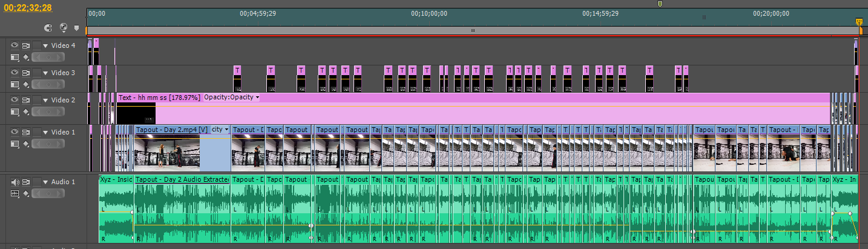Click the zoom scroll bar under the ruler
Image resolution: width=868 pixels, height=249 pixels.
[x=472, y=30]
